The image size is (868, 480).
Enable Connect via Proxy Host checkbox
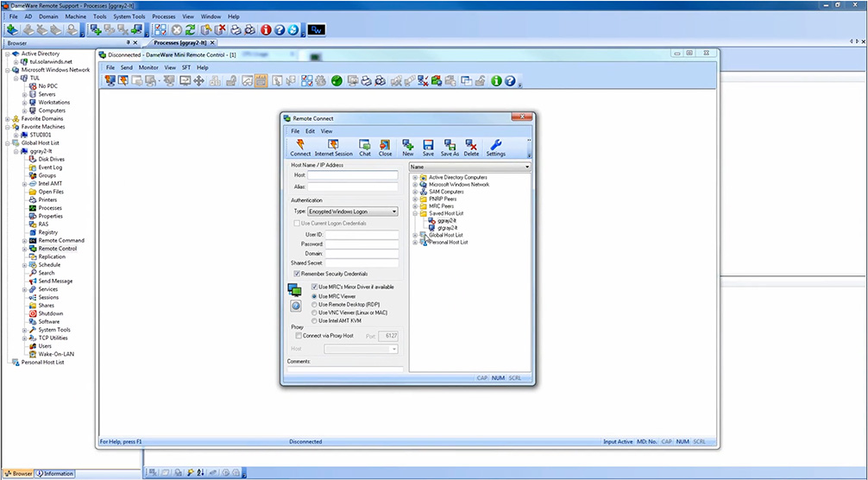click(299, 336)
